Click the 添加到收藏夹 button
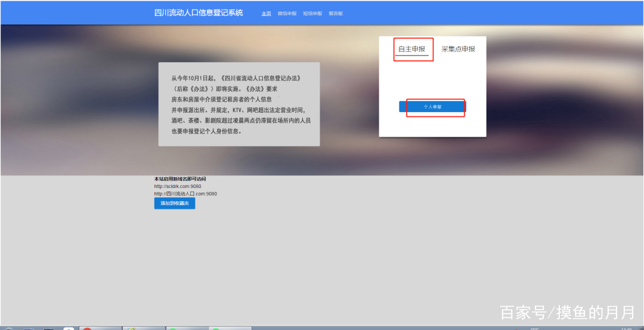This screenshot has height=330, width=644. pyautogui.click(x=175, y=203)
